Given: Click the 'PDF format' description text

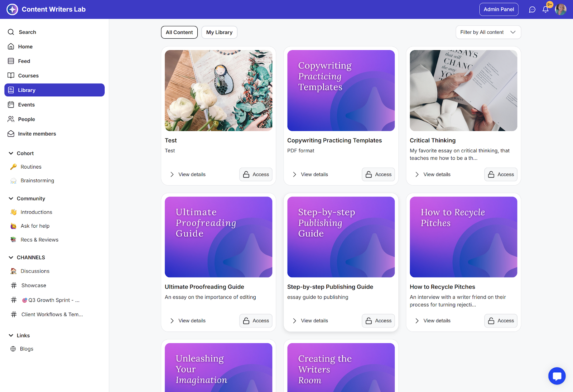Looking at the screenshot, I should [301, 151].
